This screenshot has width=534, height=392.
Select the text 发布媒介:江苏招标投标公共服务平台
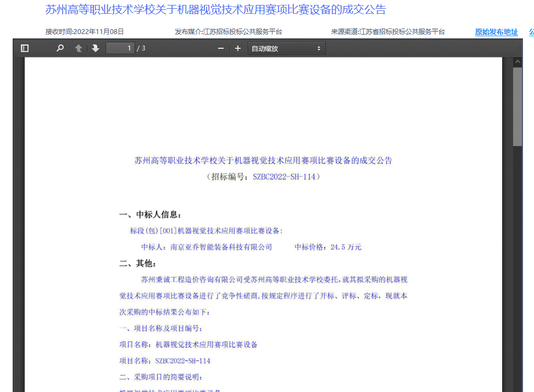coord(229,32)
